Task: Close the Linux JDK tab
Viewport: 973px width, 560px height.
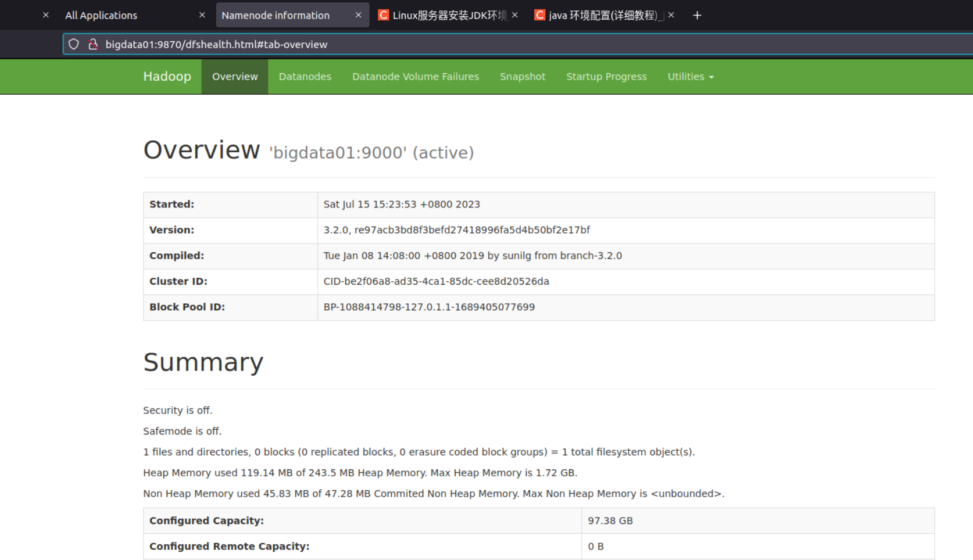Action: [514, 15]
